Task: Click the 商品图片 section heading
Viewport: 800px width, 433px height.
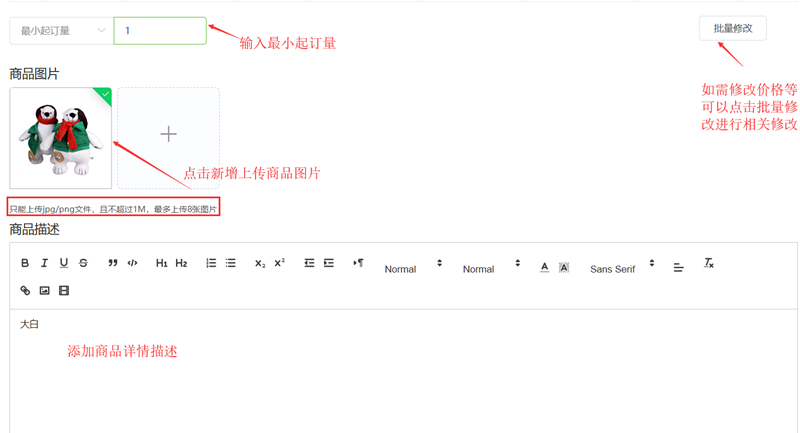Action: coord(34,74)
